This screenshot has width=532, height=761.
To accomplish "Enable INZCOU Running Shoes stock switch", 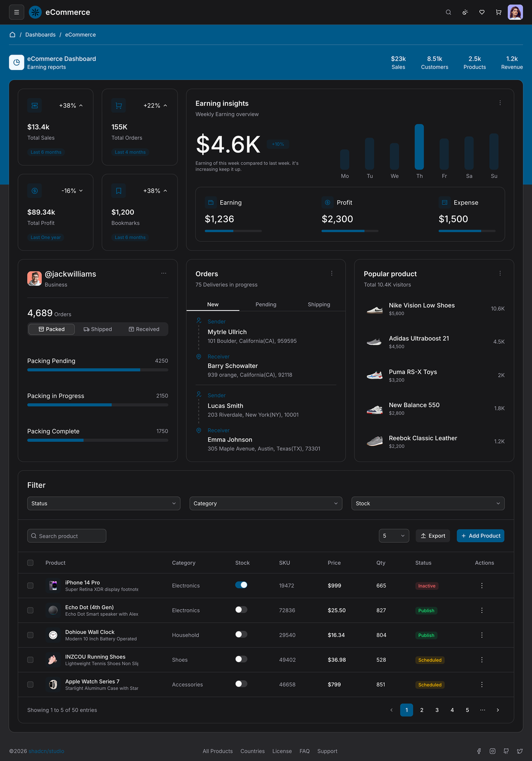I will point(241,659).
